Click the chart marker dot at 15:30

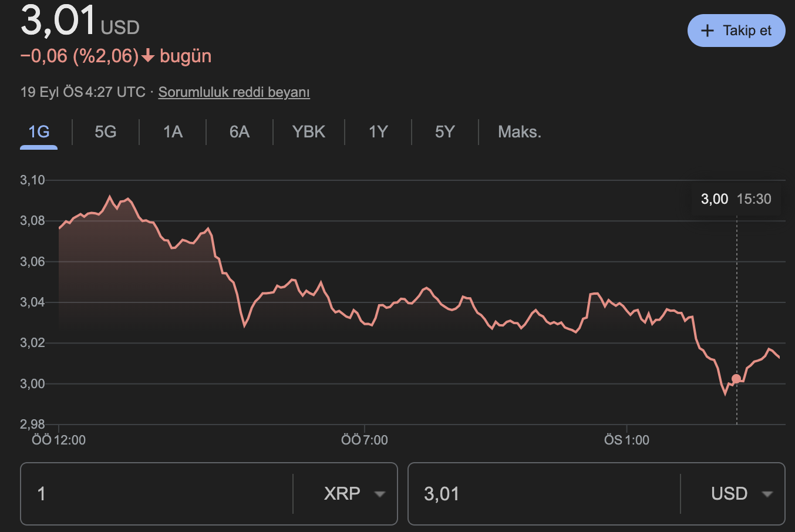click(x=736, y=379)
